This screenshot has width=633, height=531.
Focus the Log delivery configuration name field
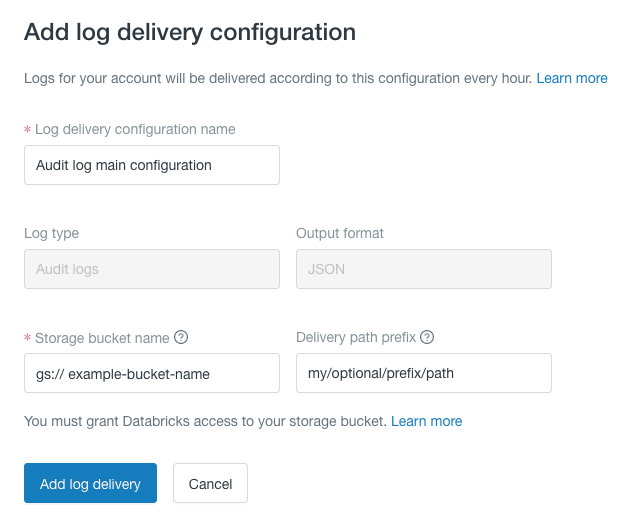click(x=152, y=165)
